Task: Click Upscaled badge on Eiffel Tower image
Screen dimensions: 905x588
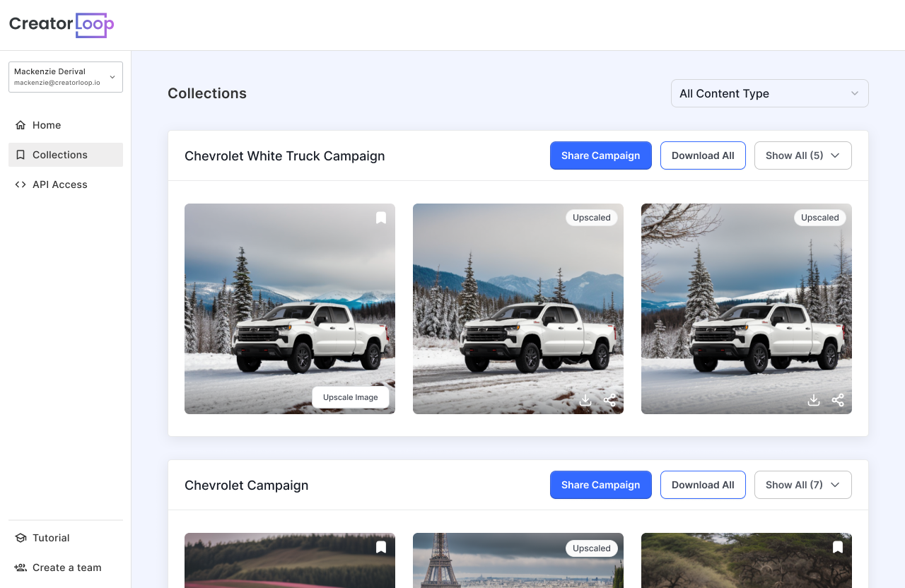Action: click(592, 548)
